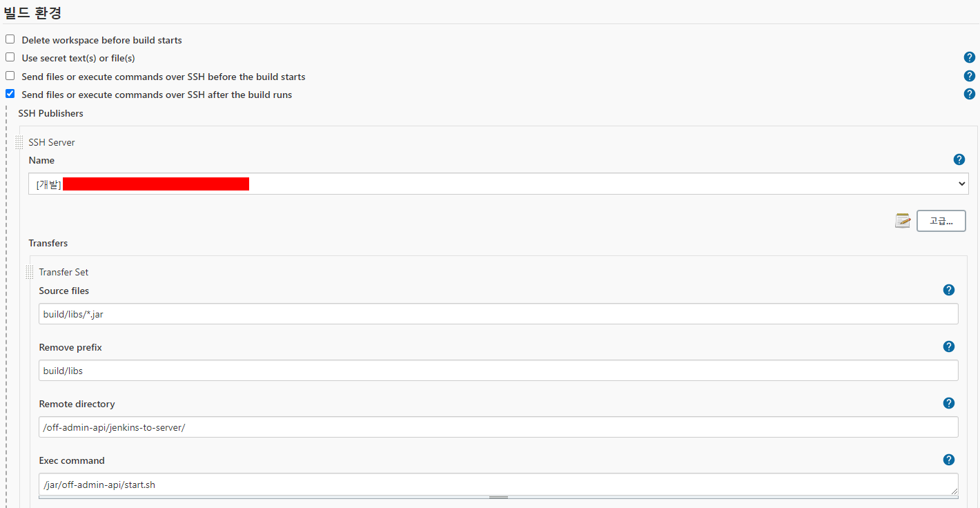Show help for Exec command field
The width and height of the screenshot is (980, 508).
click(x=949, y=460)
